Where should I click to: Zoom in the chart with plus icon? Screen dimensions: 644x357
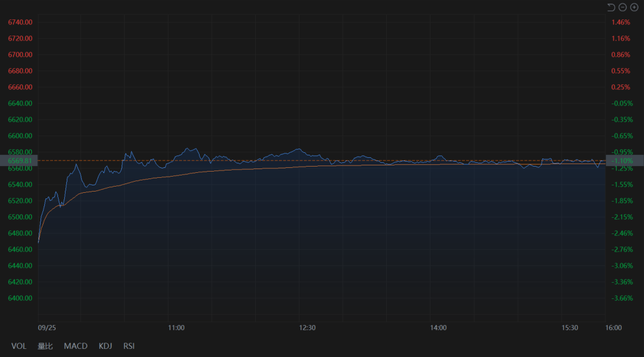click(634, 7)
